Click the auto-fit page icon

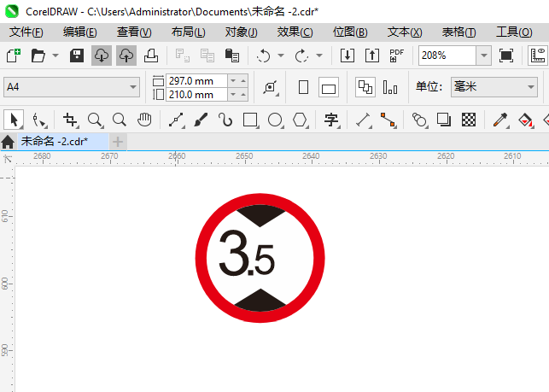271,87
